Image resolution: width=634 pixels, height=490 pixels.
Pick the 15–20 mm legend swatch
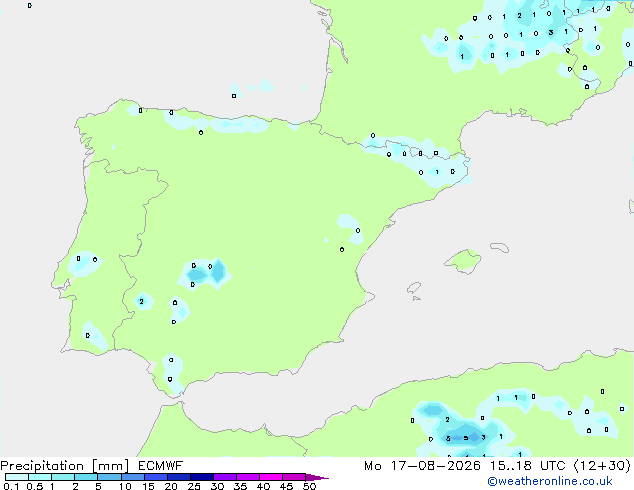[156, 477]
